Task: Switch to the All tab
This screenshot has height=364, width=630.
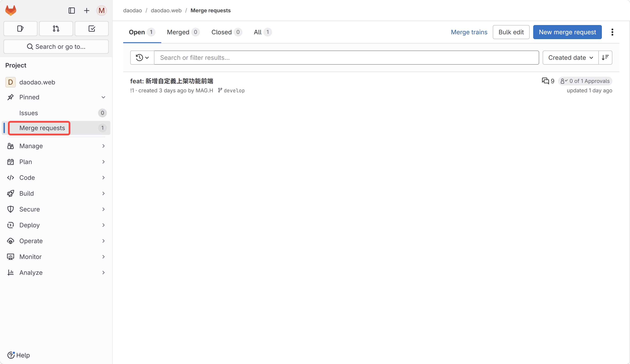Action: coord(263,32)
